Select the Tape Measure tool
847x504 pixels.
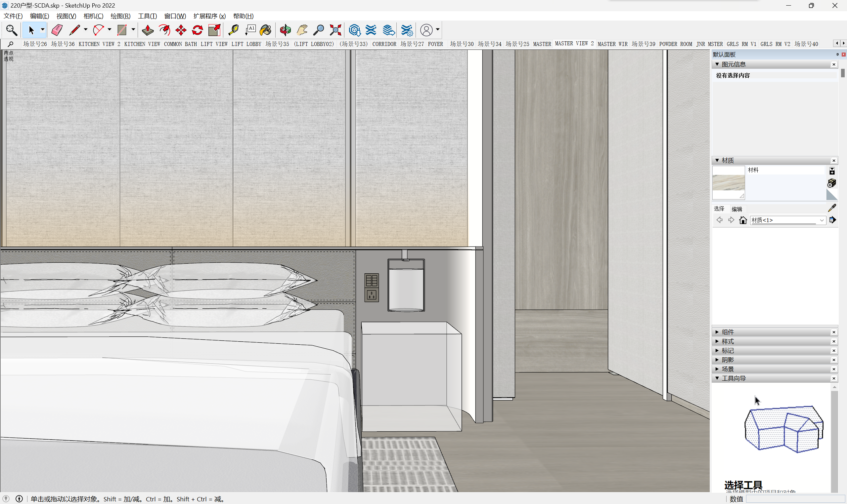[x=234, y=30]
